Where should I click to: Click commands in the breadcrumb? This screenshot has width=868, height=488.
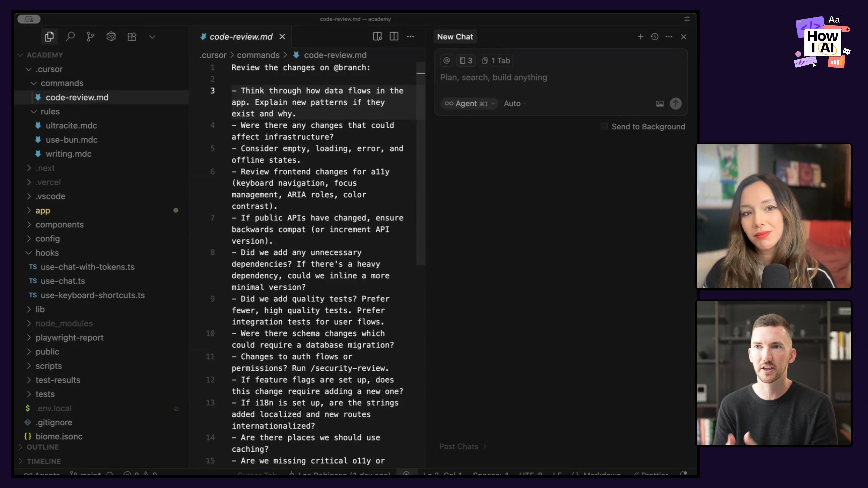tap(258, 55)
